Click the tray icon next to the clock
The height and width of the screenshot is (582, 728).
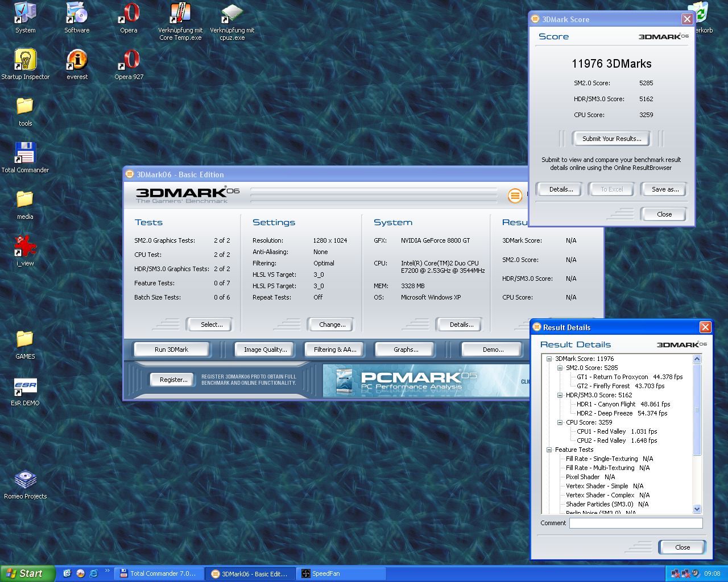[696, 573]
